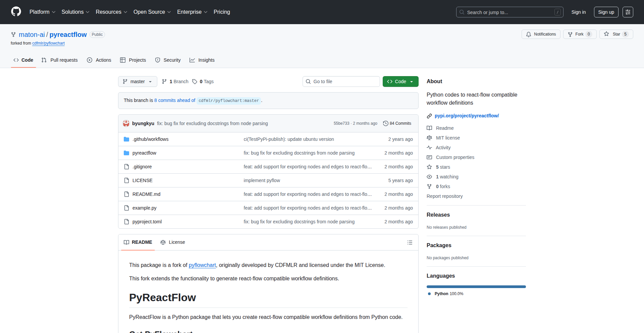View the 0 Tags page
Image resolution: width=644 pixels, height=333 pixels.
[203, 81]
